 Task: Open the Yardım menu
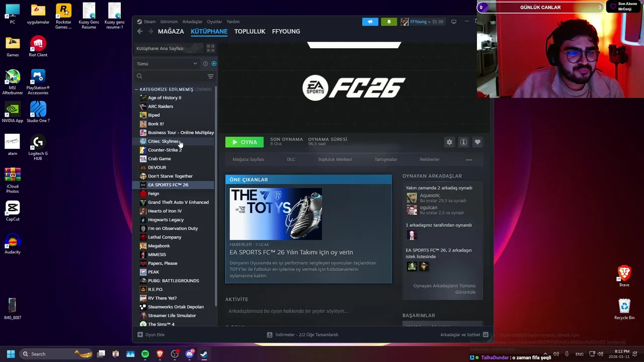click(233, 22)
